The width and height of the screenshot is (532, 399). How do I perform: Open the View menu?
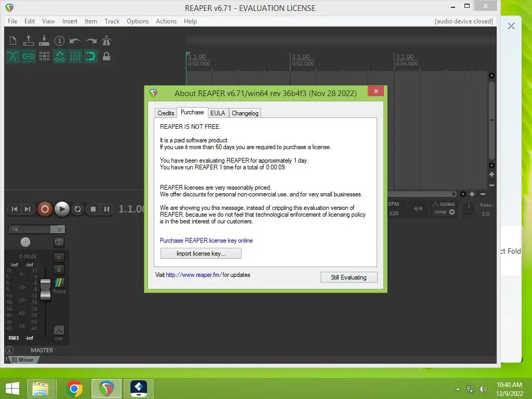point(48,21)
